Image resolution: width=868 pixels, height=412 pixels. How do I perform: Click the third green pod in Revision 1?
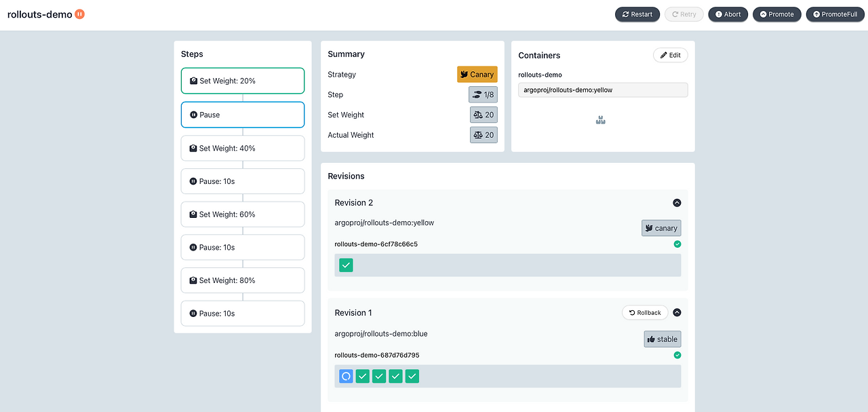click(x=395, y=376)
